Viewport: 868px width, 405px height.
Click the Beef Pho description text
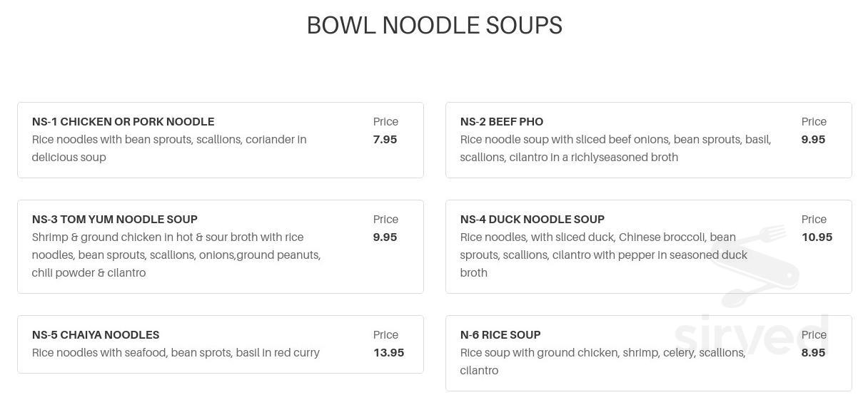[615, 148]
